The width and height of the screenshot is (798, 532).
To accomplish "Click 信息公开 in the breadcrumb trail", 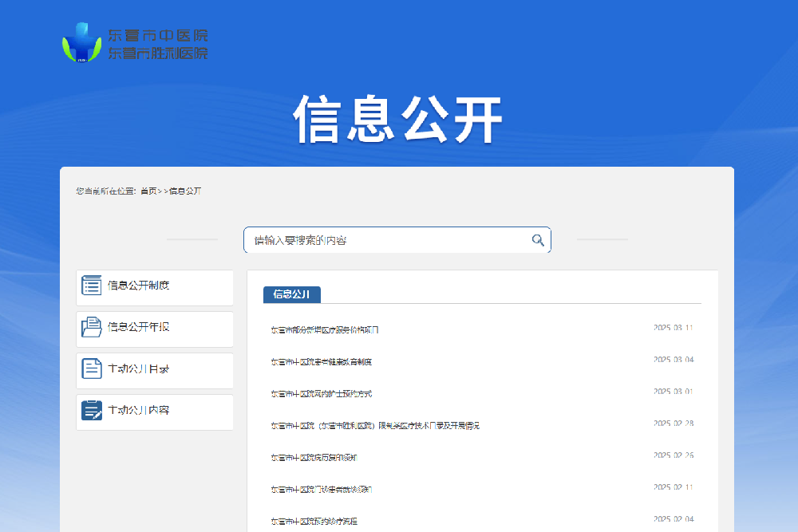I will pos(187,191).
